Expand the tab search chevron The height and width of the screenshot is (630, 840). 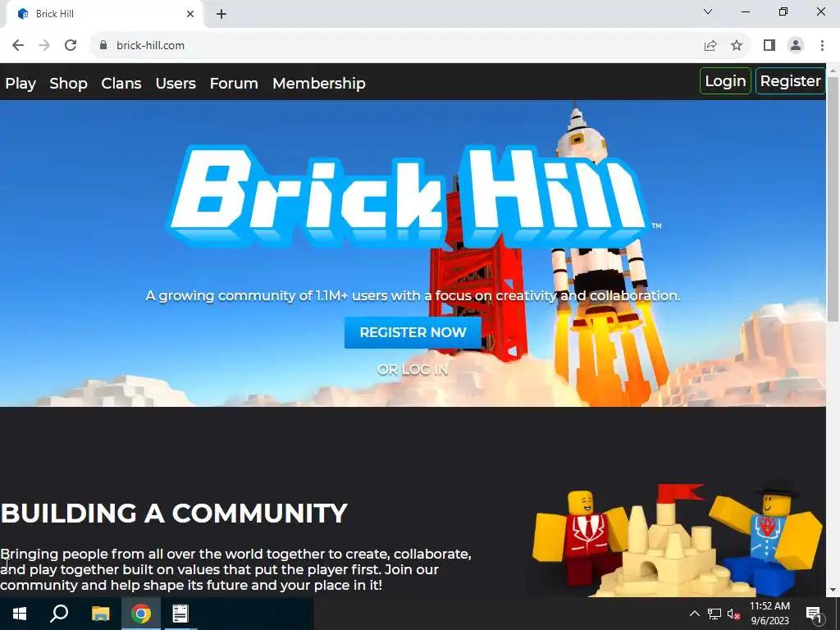pos(708,11)
